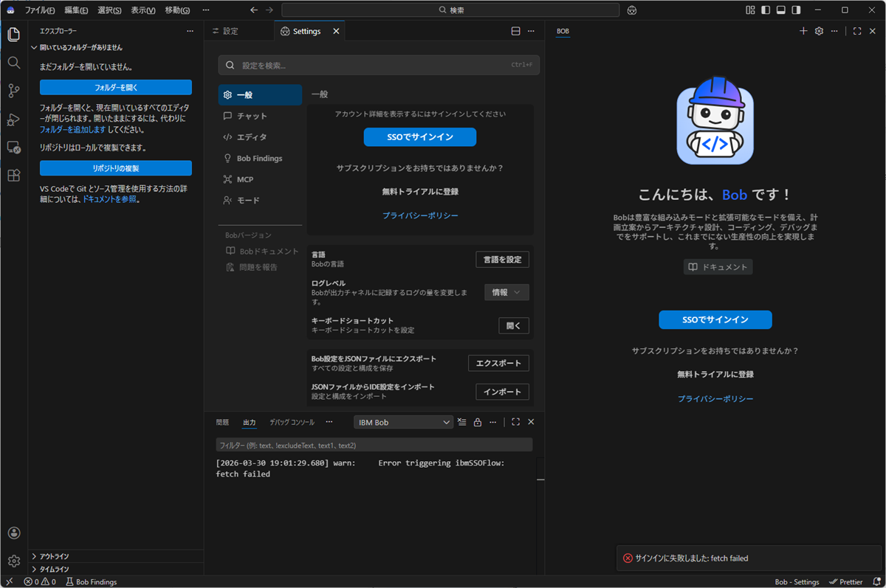Open the Remote Explorer activity icon
886x588 pixels.
pyautogui.click(x=13, y=148)
